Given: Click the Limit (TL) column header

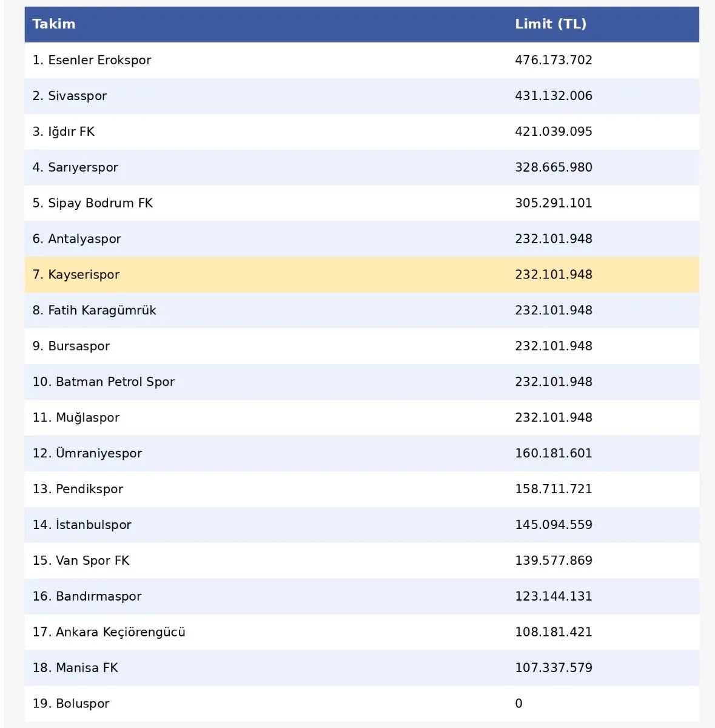Looking at the screenshot, I should coord(550,24).
